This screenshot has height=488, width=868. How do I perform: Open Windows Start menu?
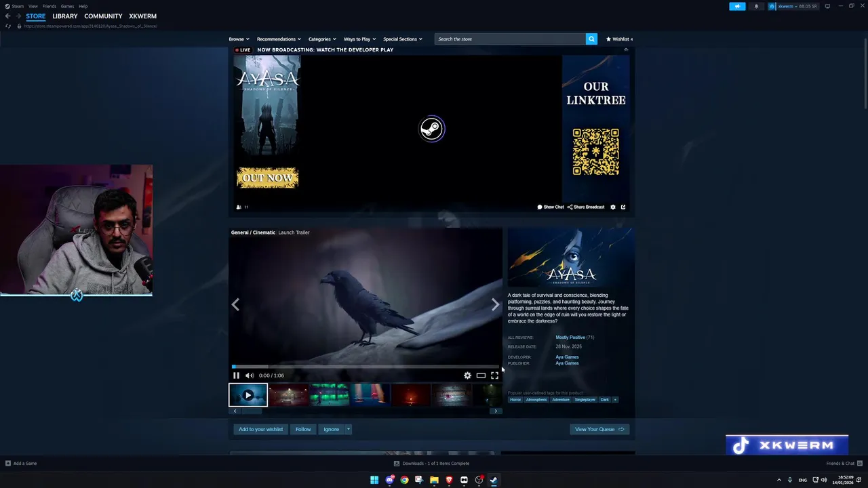374,480
